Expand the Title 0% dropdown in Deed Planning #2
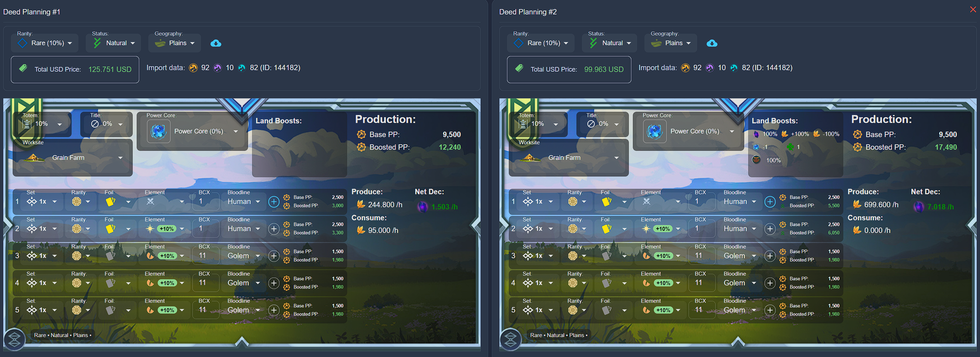This screenshot has width=980, height=357. (604, 124)
